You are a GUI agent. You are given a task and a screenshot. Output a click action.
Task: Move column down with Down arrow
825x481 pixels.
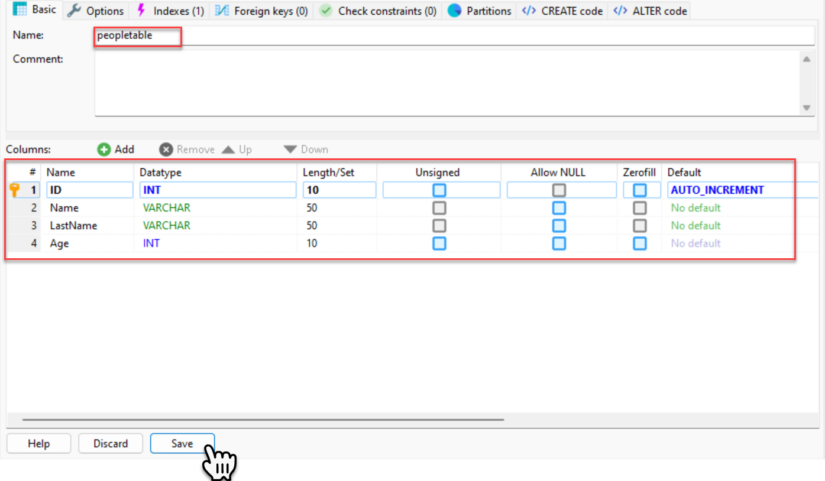coord(290,149)
